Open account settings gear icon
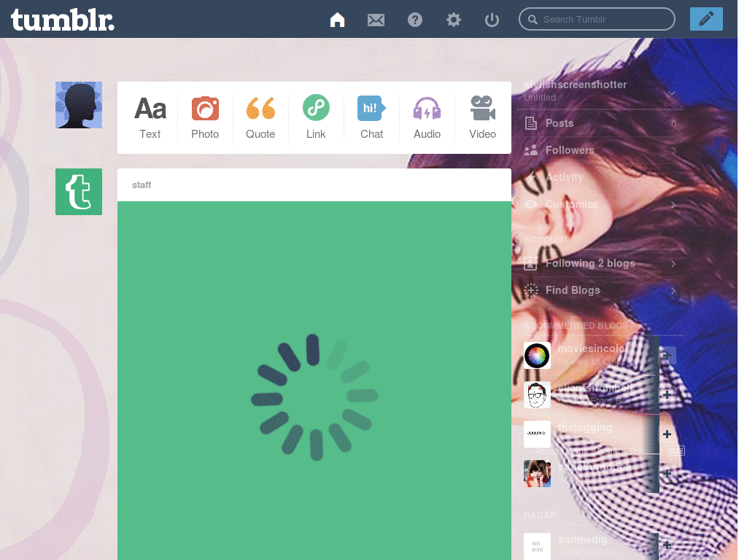 [x=454, y=20]
